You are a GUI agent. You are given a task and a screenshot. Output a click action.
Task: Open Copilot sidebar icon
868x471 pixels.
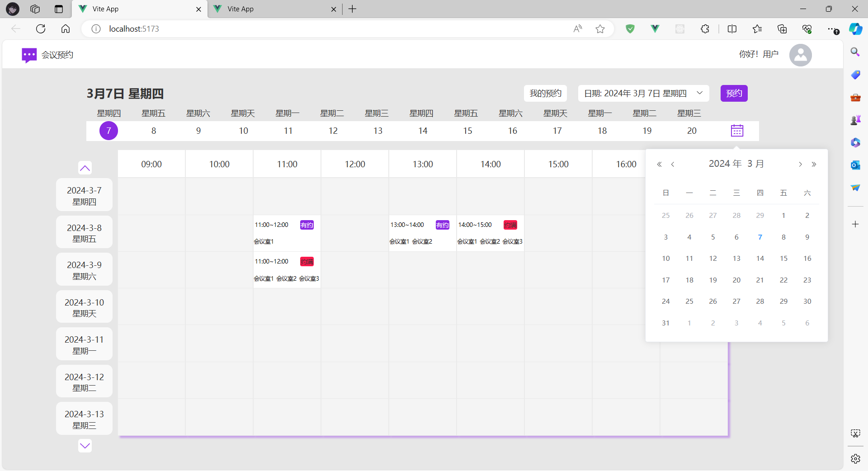coord(855,29)
